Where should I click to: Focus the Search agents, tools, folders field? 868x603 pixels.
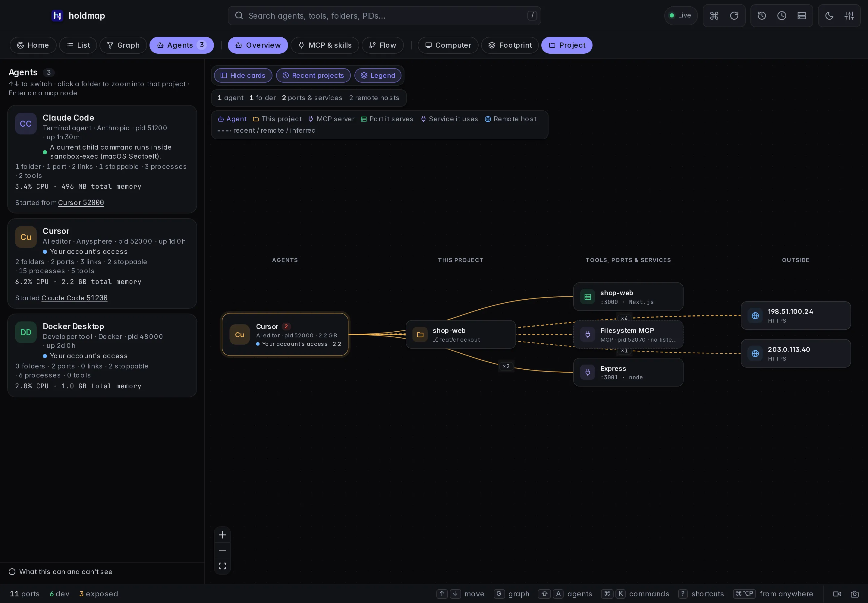pos(384,15)
